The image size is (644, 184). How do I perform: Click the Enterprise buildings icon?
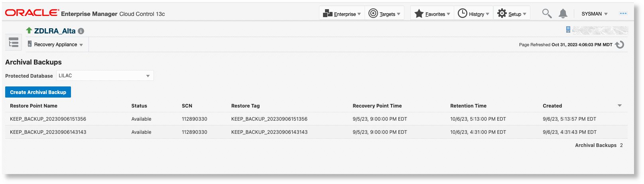pos(328,14)
